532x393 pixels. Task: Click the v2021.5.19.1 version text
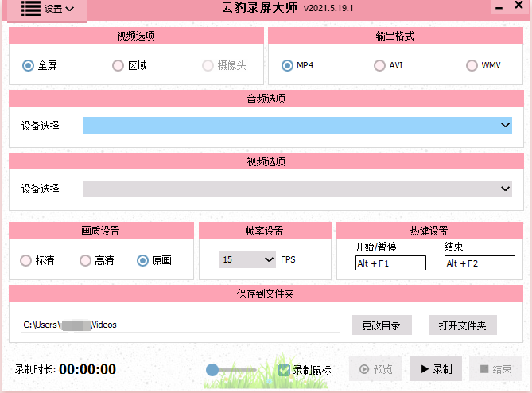coord(328,8)
